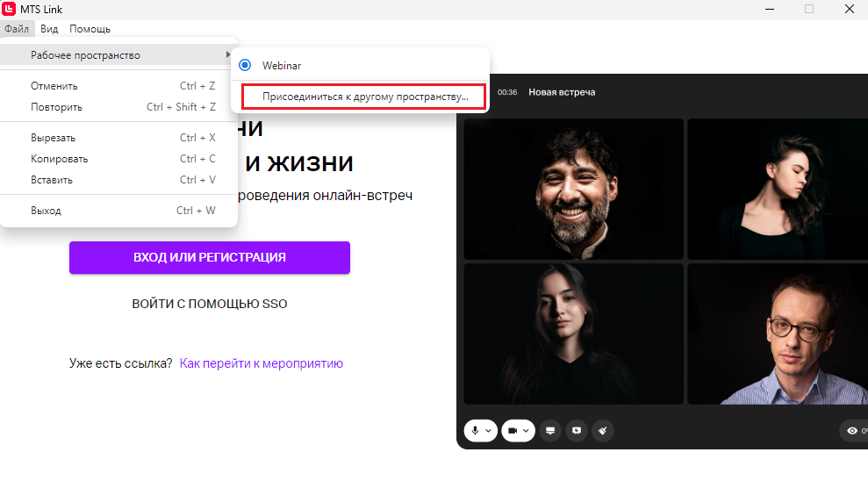Viewport: 868px width, 481px height.
Task: Choose Вырезать from the menu
Action: point(118,138)
